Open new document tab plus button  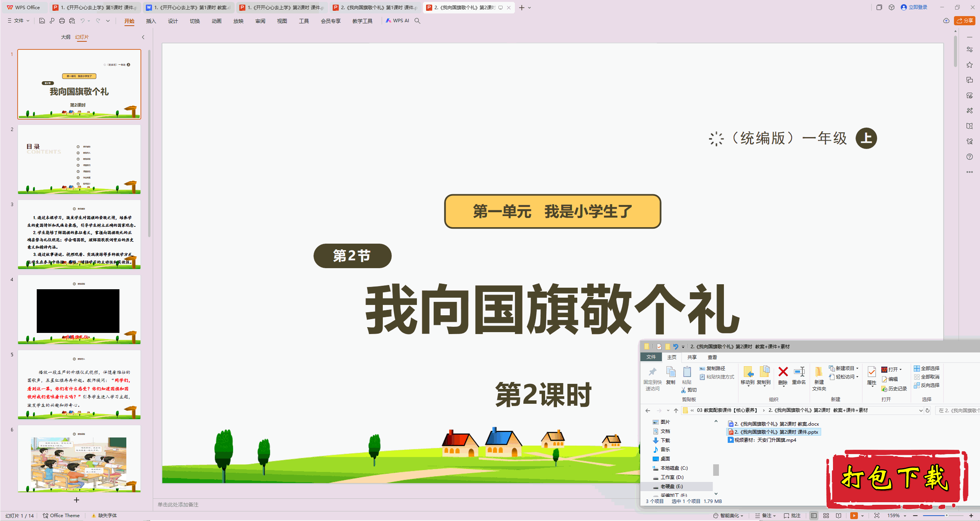point(521,8)
